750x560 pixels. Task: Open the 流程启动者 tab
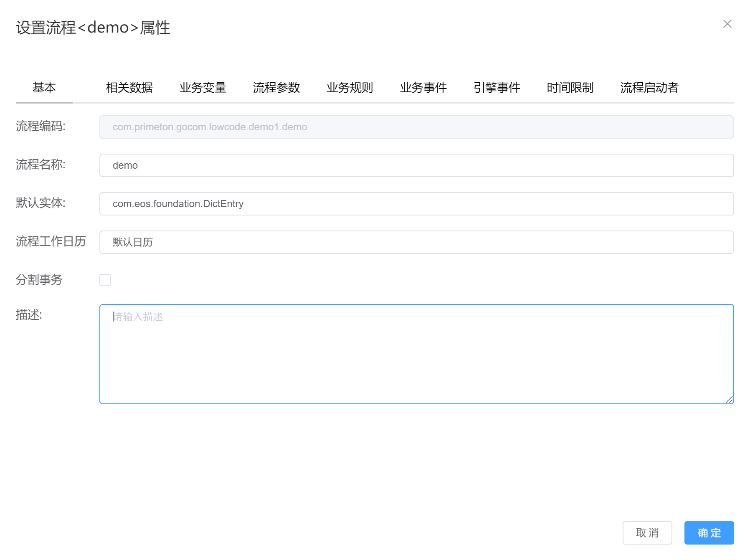coord(649,87)
